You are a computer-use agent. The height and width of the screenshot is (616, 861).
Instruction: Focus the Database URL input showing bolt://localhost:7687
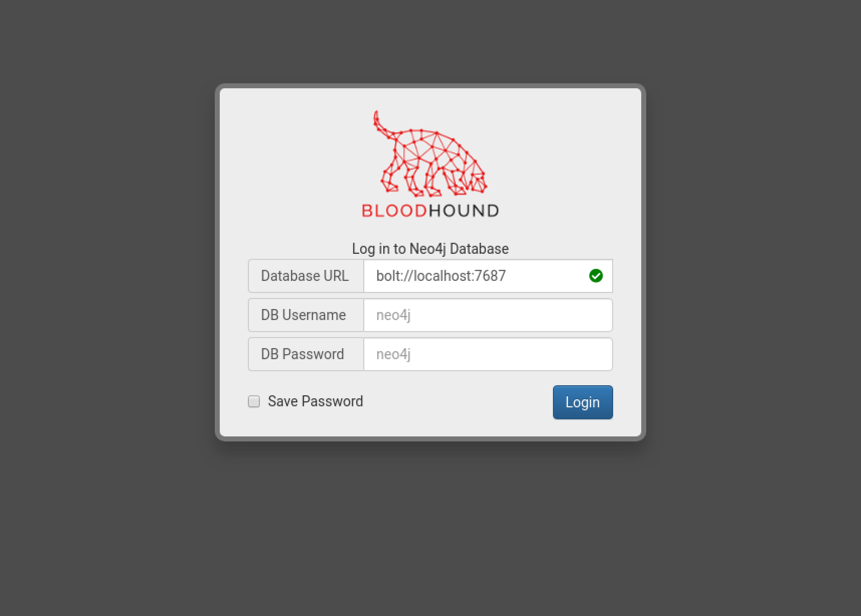487,276
